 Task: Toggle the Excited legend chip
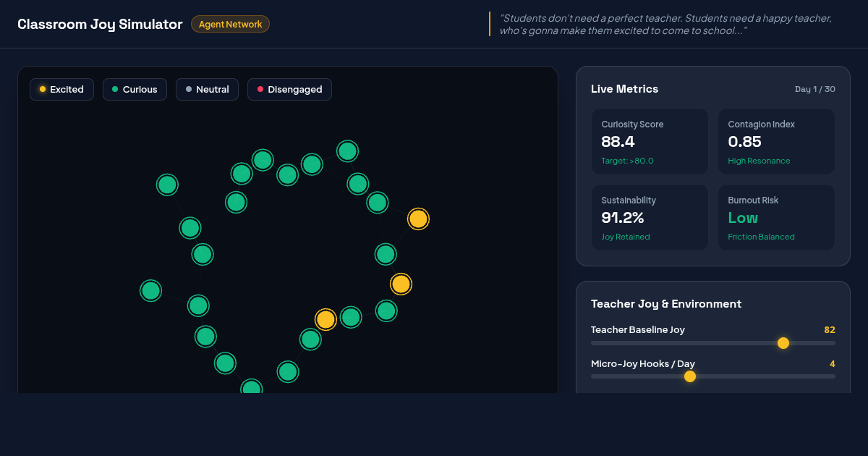point(61,90)
